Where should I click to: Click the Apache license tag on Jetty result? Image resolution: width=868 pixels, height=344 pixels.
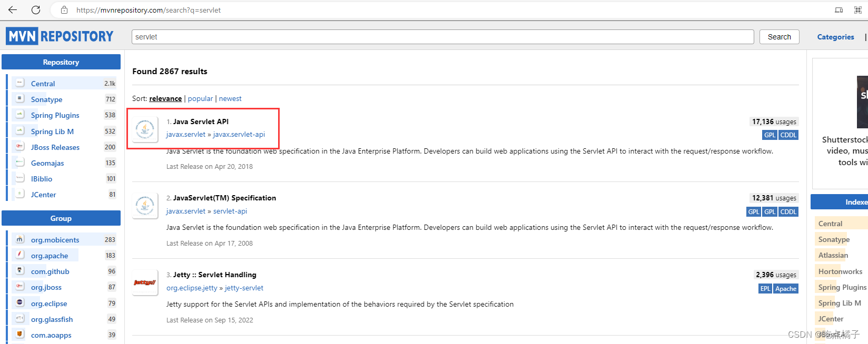coord(786,289)
